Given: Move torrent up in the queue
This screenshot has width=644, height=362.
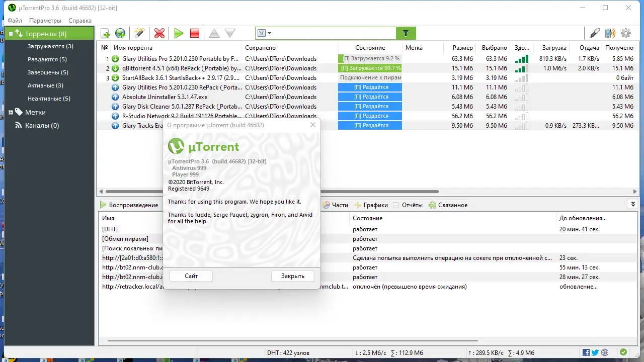Looking at the screenshot, I should (x=214, y=34).
